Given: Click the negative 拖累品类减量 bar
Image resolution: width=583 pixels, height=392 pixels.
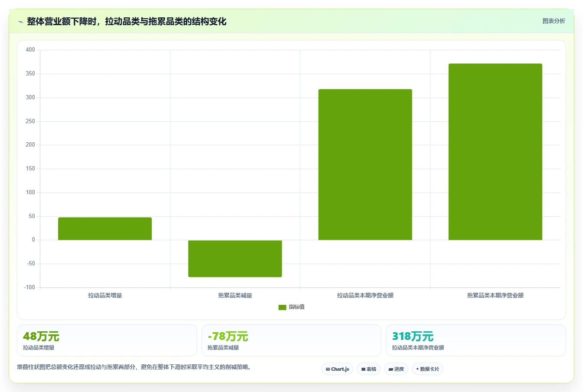Looking at the screenshot, I should [x=235, y=258].
